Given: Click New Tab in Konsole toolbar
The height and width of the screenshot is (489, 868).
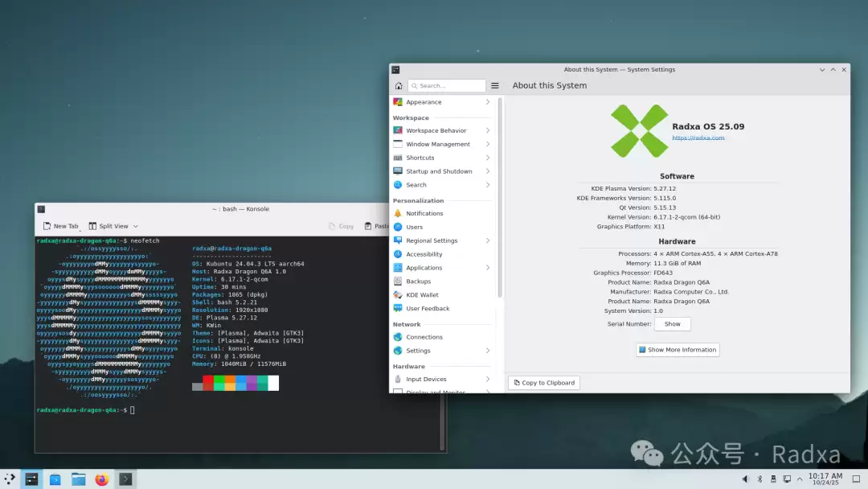Looking at the screenshot, I should click(60, 226).
